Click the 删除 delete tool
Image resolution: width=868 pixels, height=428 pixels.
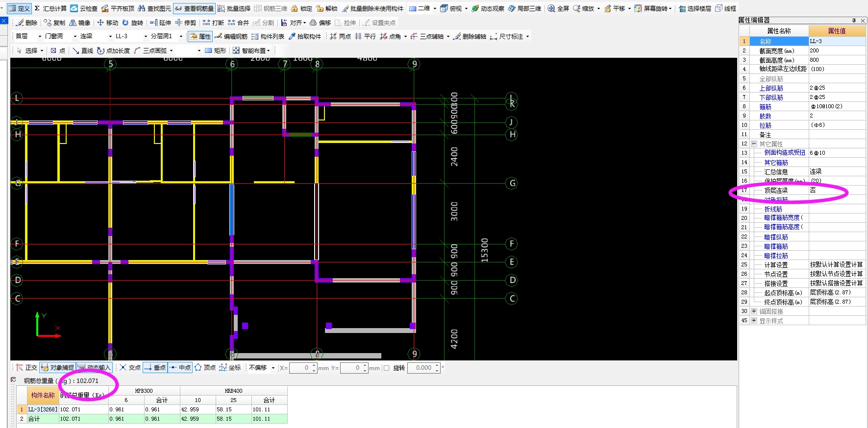pyautogui.click(x=26, y=23)
